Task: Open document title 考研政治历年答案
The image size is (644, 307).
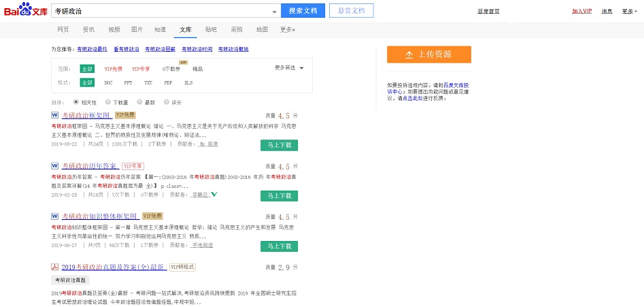Action: pyautogui.click(x=89, y=166)
